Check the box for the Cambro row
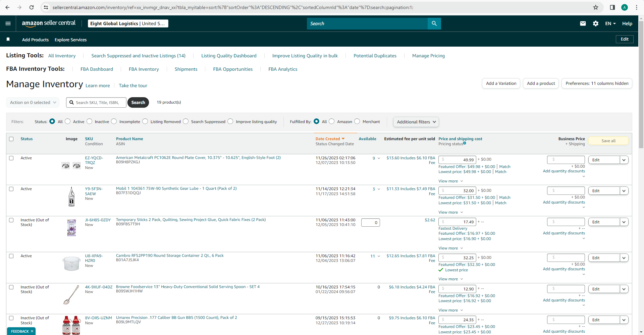 (11, 256)
